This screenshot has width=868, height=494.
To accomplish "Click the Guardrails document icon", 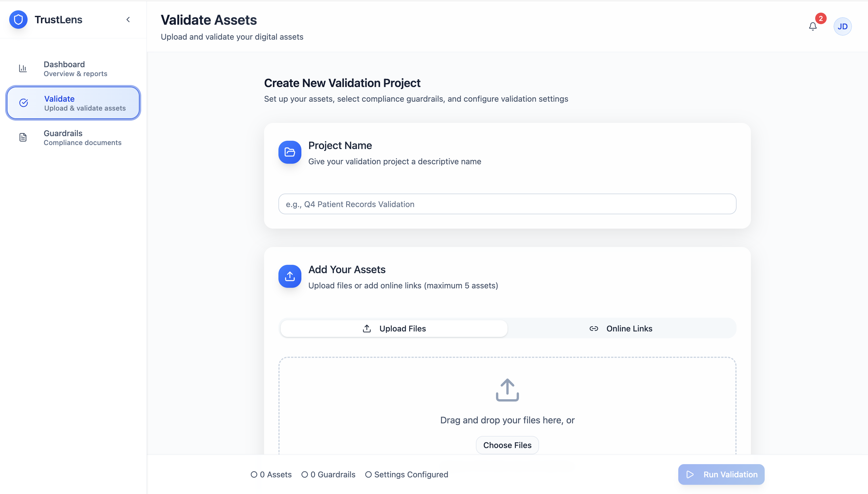I will pyautogui.click(x=23, y=137).
